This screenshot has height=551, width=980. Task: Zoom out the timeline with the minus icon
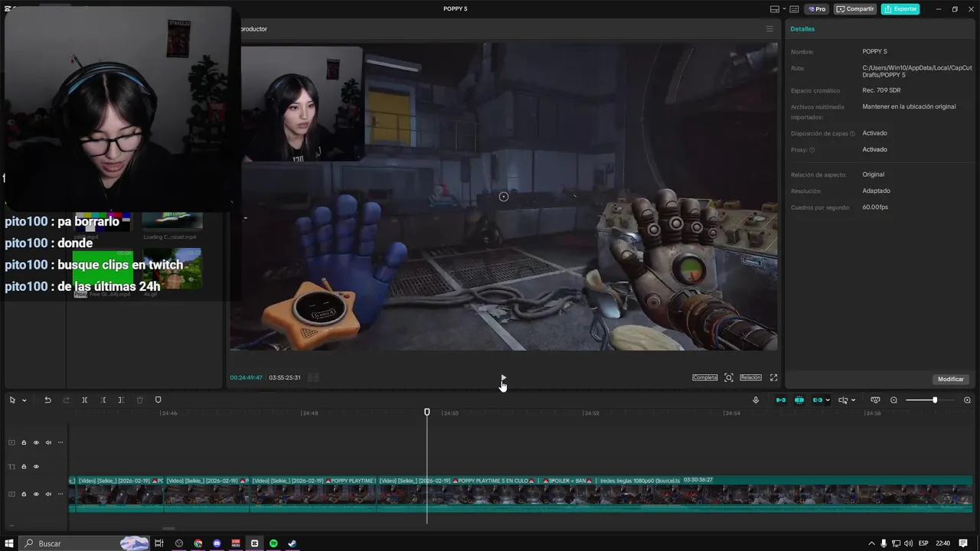coord(893,400)
